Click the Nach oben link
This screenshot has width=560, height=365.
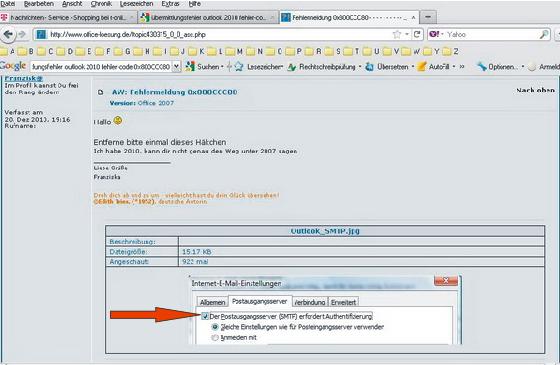click(x=535, y=90)
